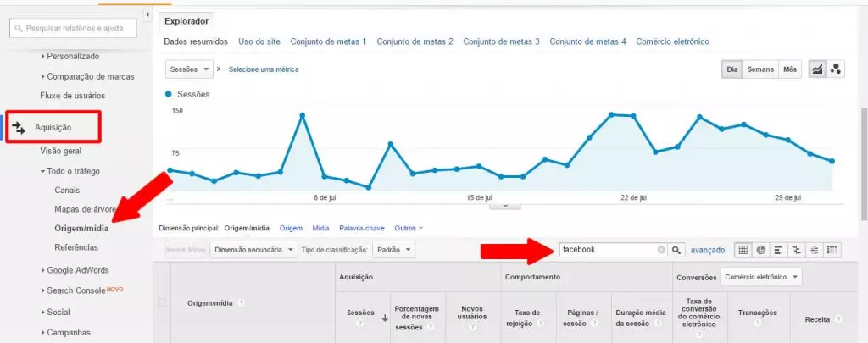Image resolution: width=868 pixels, height=343 pixels.
Task: Choose the performance bar view icon
Action: tap(778, 250)
